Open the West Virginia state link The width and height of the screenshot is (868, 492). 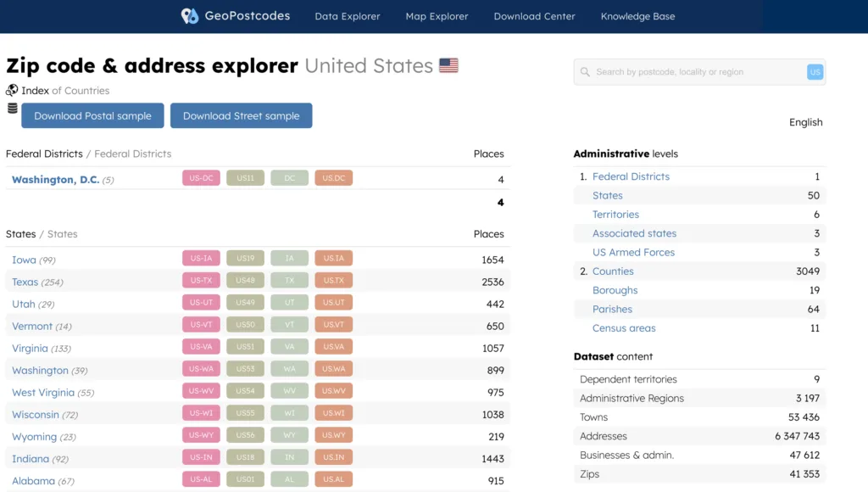pyautogui.click(x=42, y=393)
